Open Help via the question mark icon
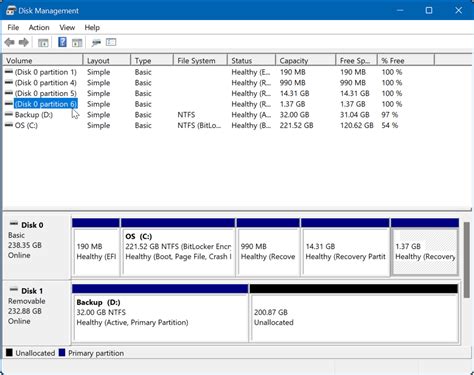This screenshot has width=474, height=375. pyautogui.click(x=62, y=42)
